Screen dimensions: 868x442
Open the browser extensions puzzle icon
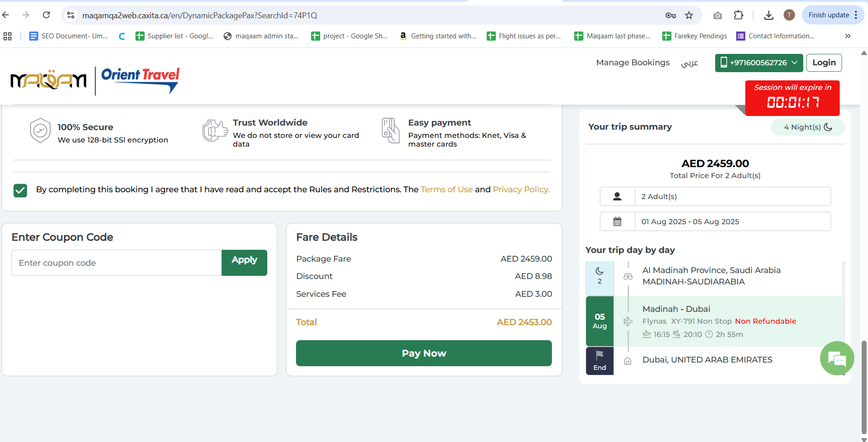738,16
